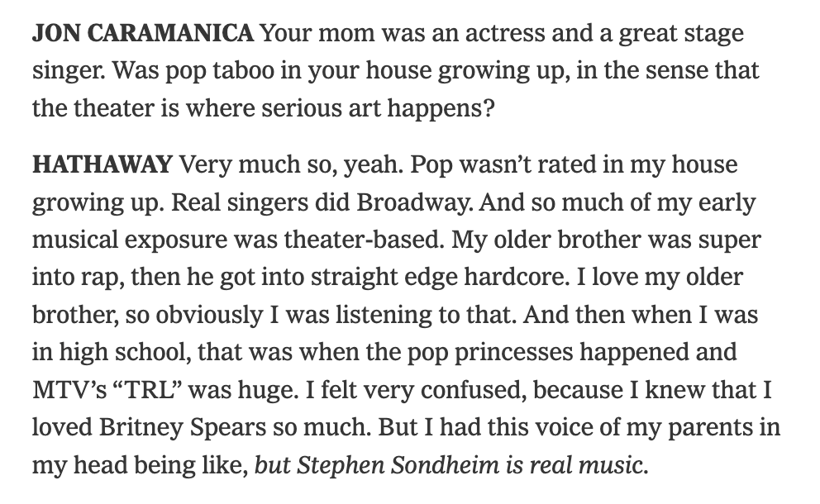Click the words 'Britney Spears'
This screenshot has height=504, width=820.
(x=183, y=427)
